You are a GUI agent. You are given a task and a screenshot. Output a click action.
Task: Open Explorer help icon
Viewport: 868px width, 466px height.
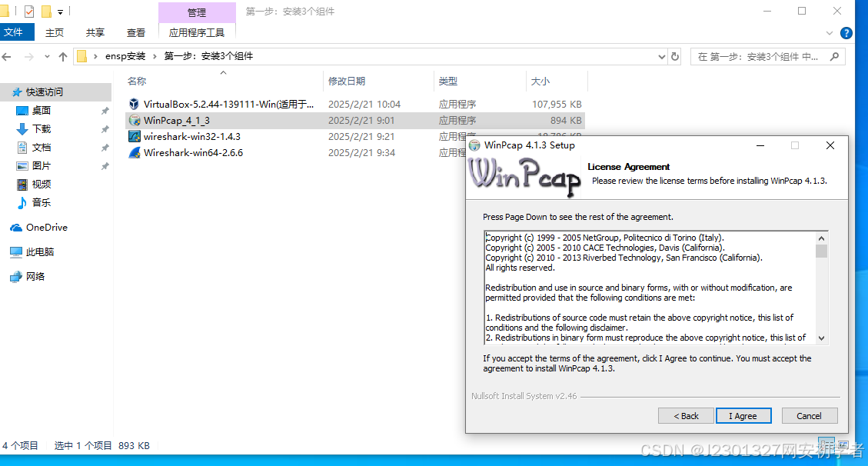(x=846, y=33)
